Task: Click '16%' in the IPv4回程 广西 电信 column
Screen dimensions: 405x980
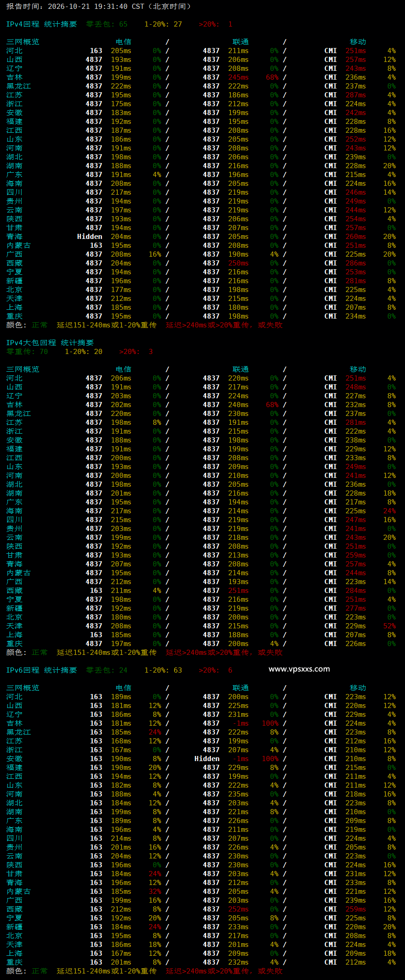Action: (x=155, y=254)
